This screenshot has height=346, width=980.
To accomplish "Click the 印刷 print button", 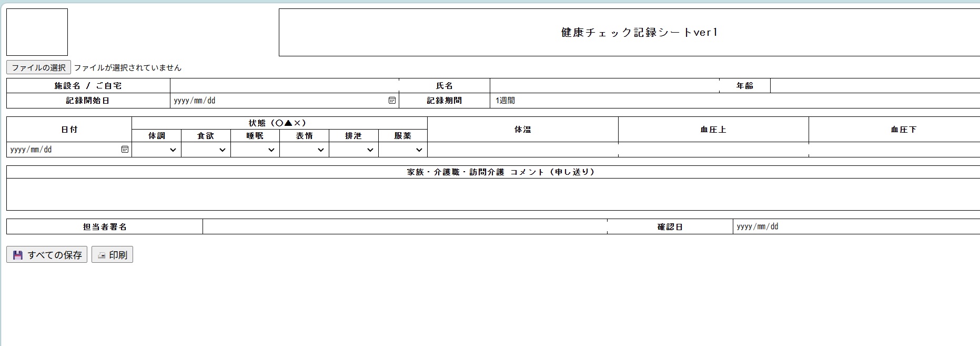I will (112, 255).
